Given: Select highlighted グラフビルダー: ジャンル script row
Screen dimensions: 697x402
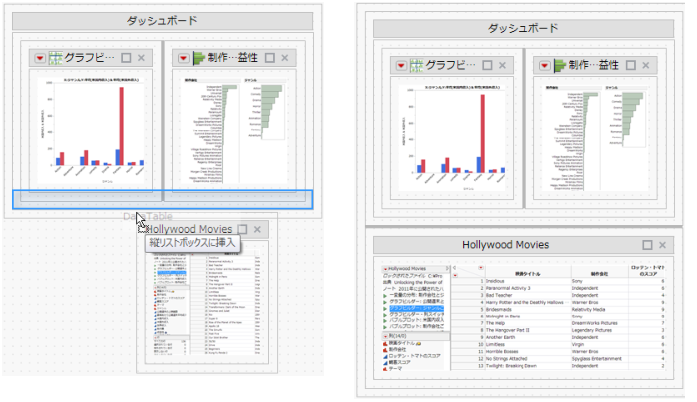Looking at the screenshot, I should [x=417, y=308].
